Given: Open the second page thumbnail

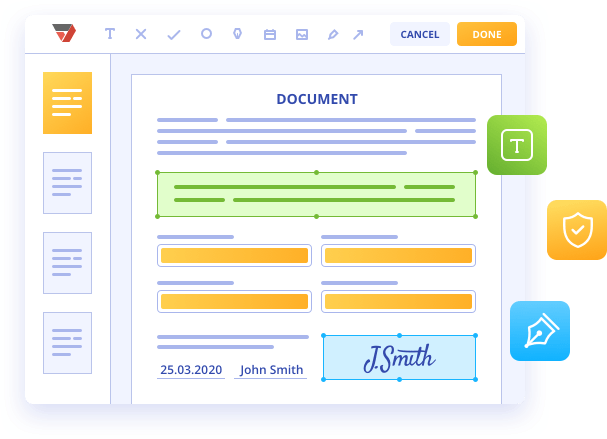Looking at the screenshot, I should [x=67, y=183].
